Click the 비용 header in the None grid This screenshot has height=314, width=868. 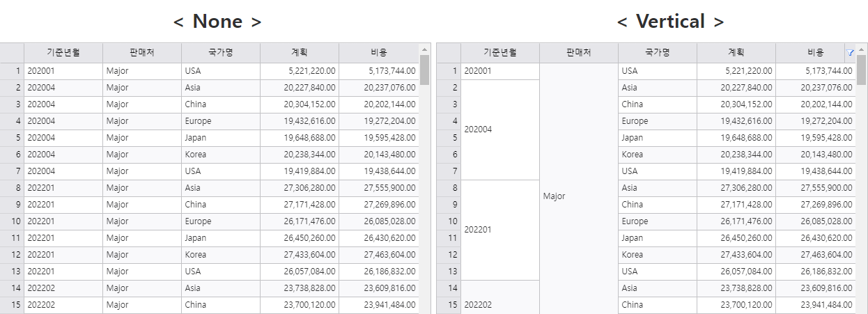(379, 53)
